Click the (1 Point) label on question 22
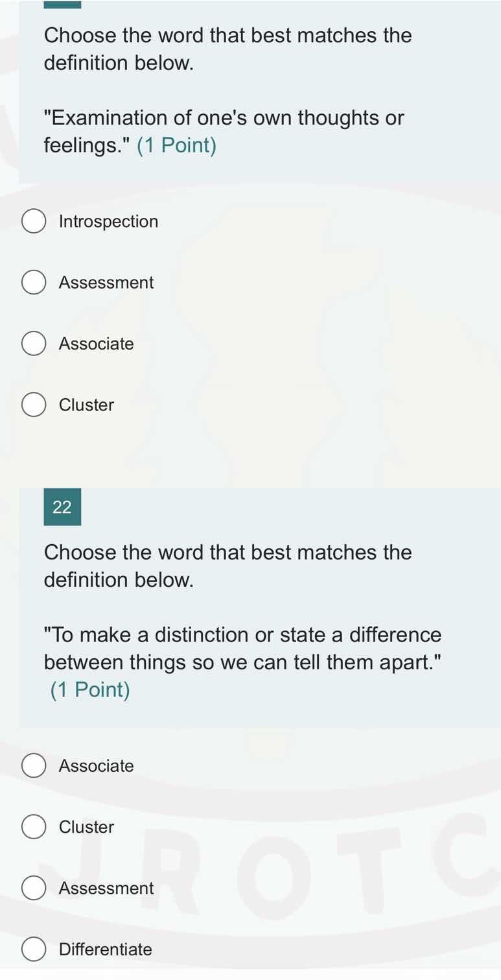Viewport: 501px width, 980px height. pos(89,689)
